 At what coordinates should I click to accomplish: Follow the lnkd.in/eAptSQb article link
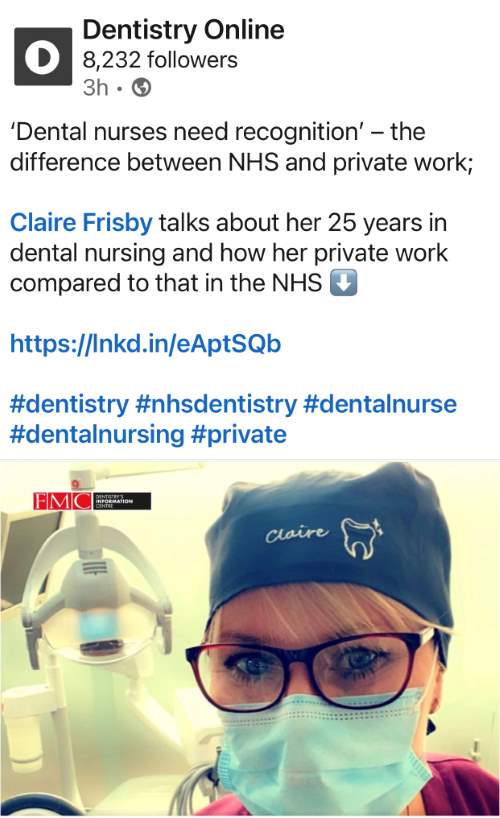pos(146,344)
